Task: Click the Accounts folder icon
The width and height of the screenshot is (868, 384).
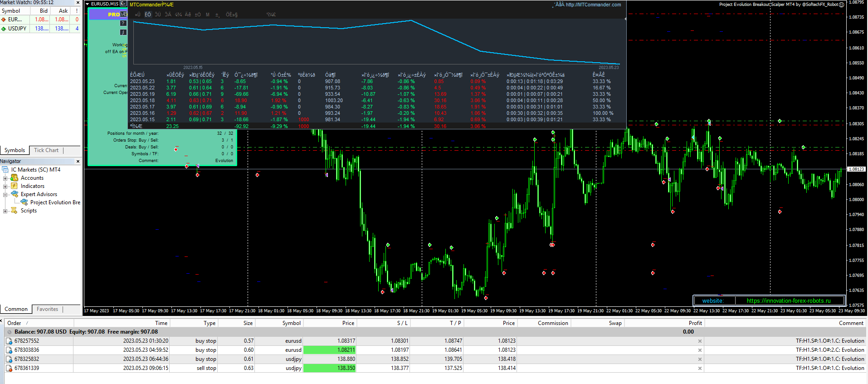Action: (14, 178)
